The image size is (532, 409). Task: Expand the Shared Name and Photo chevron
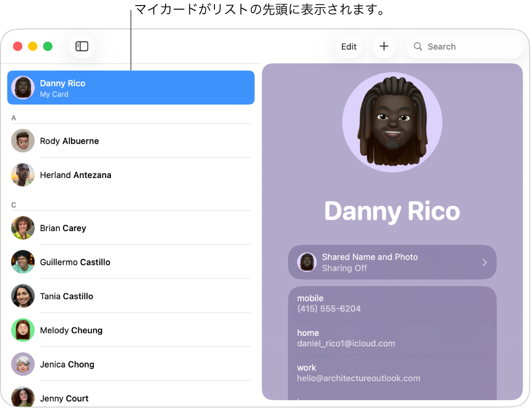coord(484,262)
